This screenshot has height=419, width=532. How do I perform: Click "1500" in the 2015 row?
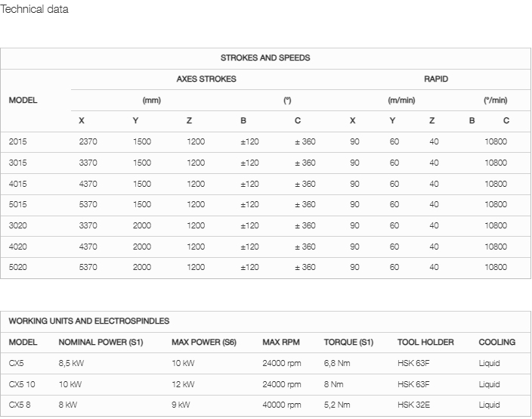point(142,141)
